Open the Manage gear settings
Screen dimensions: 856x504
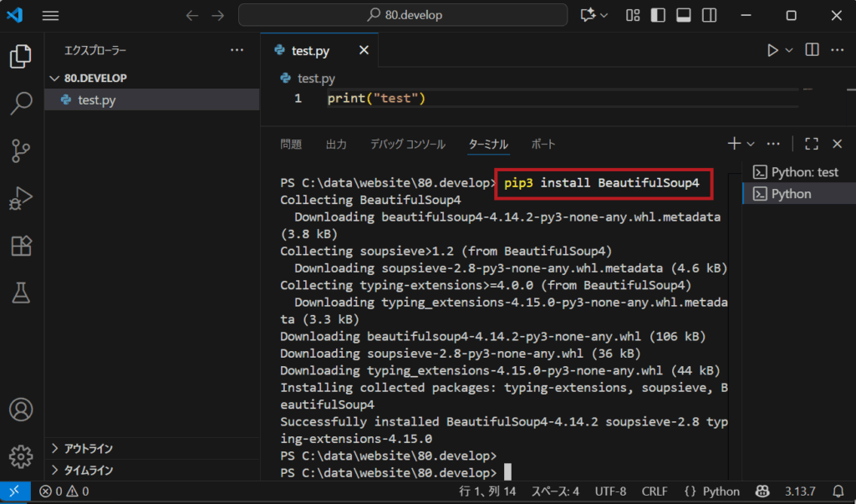[21, 456]
